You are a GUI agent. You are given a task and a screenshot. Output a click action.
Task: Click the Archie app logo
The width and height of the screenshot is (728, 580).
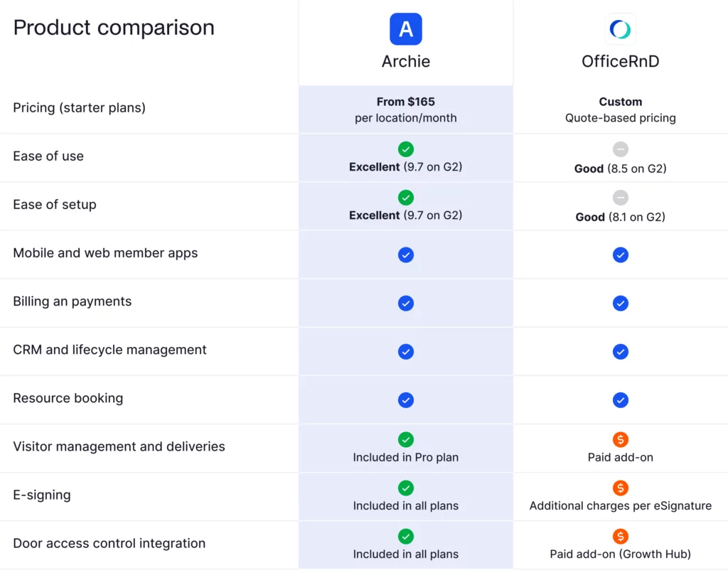coord(406,29)
